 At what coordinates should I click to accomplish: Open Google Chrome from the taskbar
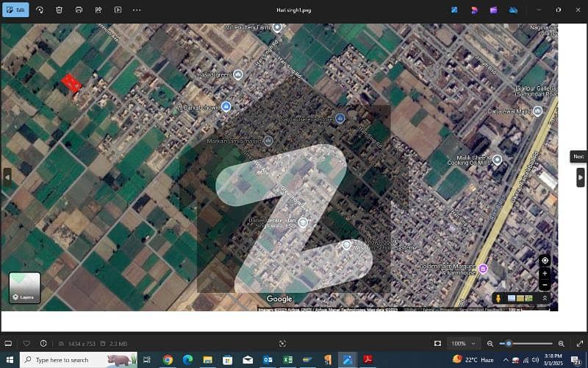[x=168, y=360]
